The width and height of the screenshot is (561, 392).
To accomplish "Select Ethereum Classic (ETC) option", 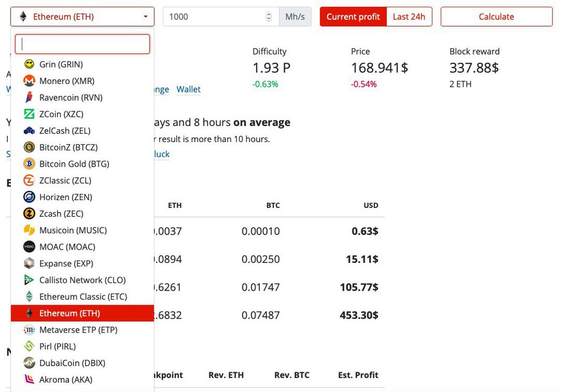I will [82, 296].
